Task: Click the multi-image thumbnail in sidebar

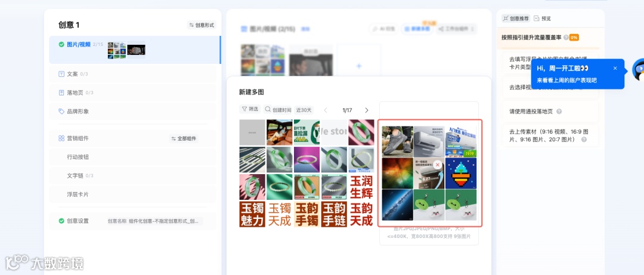Action: (x=117, y=50)
